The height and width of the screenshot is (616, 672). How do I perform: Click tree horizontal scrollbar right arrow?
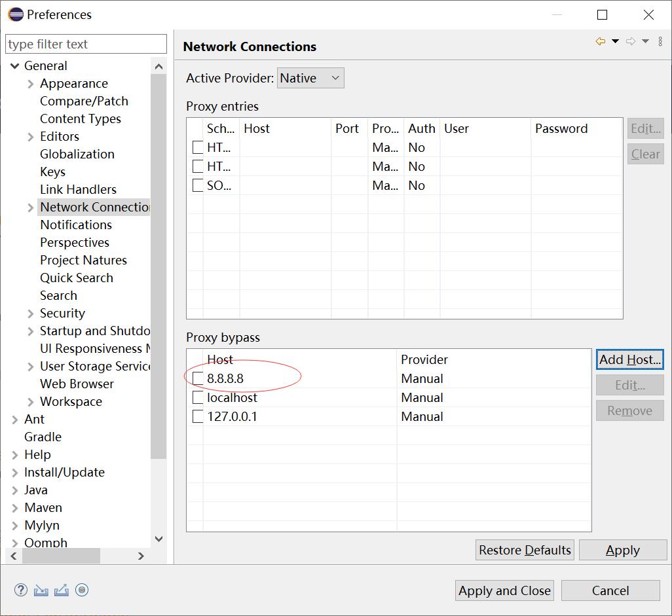(x=141, y=556)
